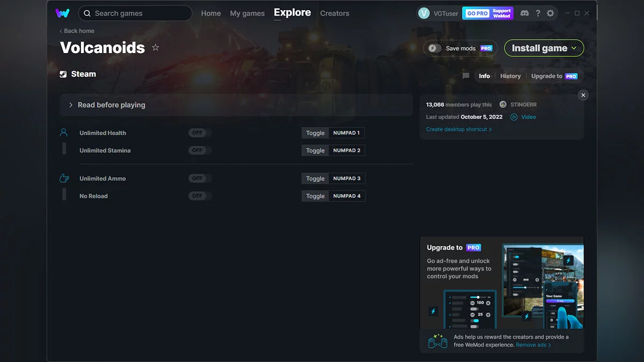
Task: Click the Search games input field
Action: coord(140,13)
